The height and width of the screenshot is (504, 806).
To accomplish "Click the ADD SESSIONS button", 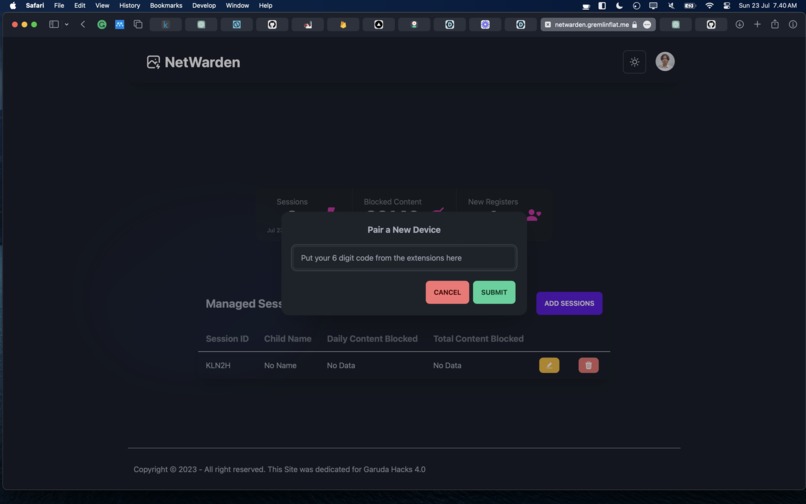I will coord(569,303).
